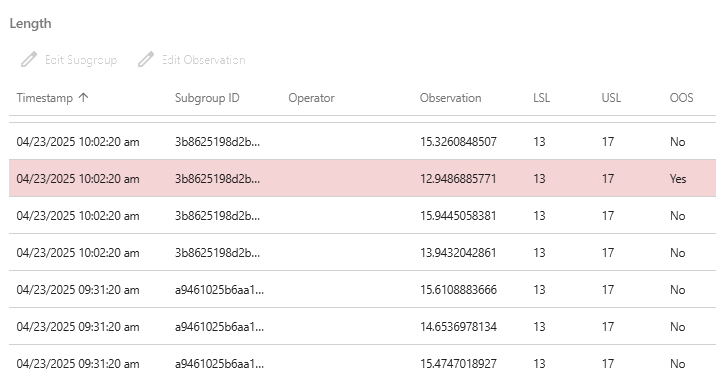The width and height of the screenshot is (716, 380).
Task: Select the row with observation 15.4747018927
Action: tap(363, 363)
